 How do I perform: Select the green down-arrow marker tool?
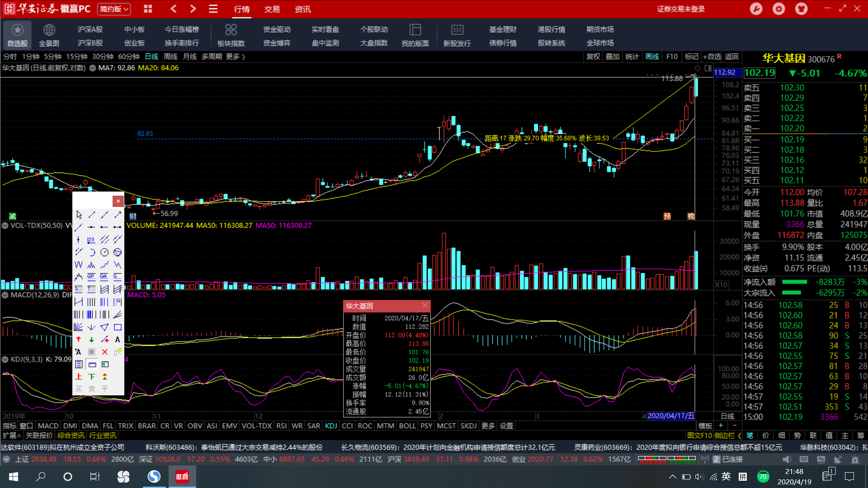(x=91, y=339)
